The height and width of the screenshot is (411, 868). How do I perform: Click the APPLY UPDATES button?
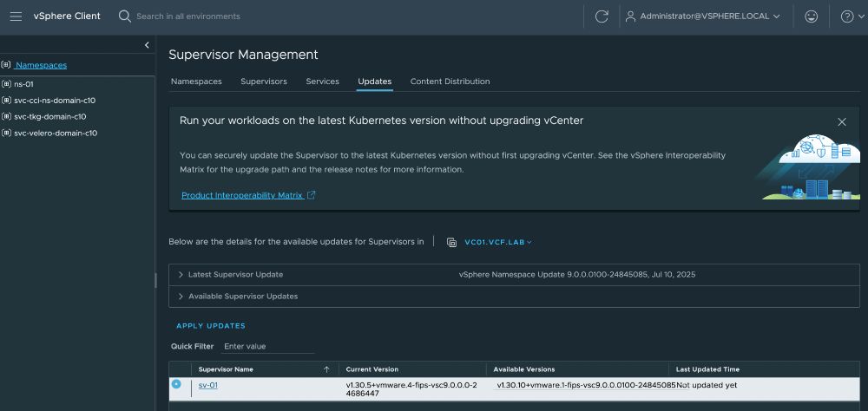211,326
